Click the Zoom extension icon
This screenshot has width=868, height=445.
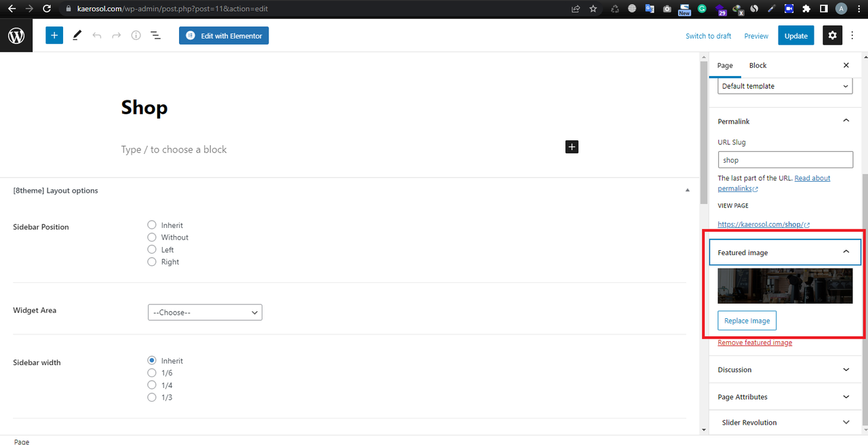789,9
